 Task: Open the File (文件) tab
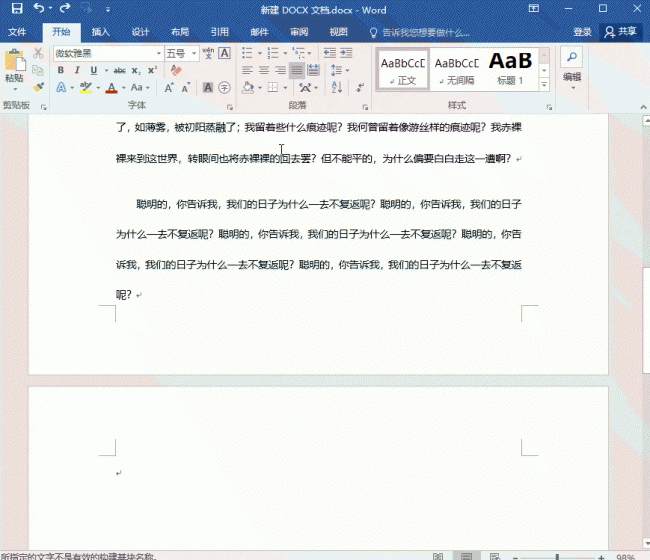17,32
